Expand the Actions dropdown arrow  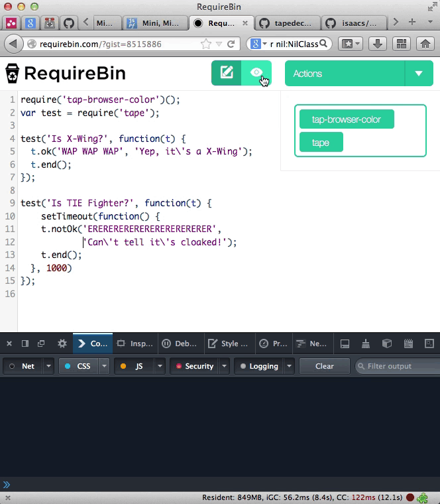pos(419,74)
